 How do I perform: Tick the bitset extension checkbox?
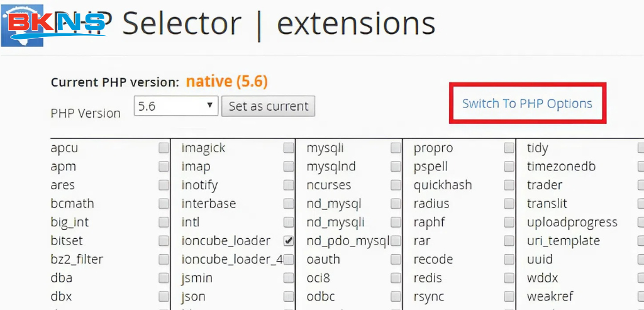click(x=164, y=241)
